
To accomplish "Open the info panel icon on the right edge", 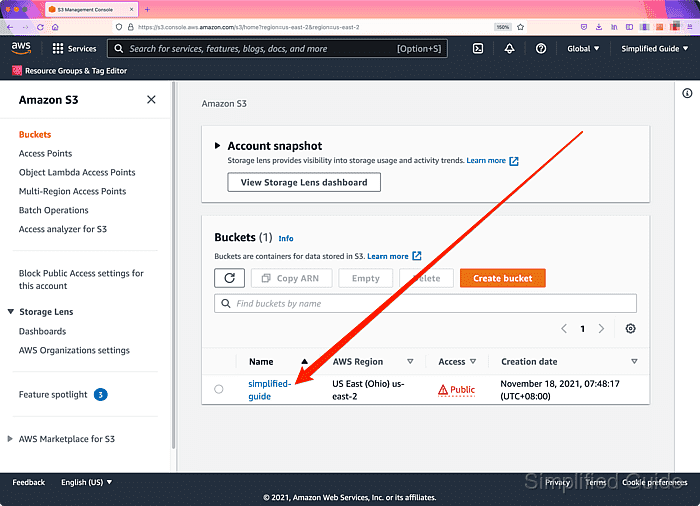I will (687, 93).
